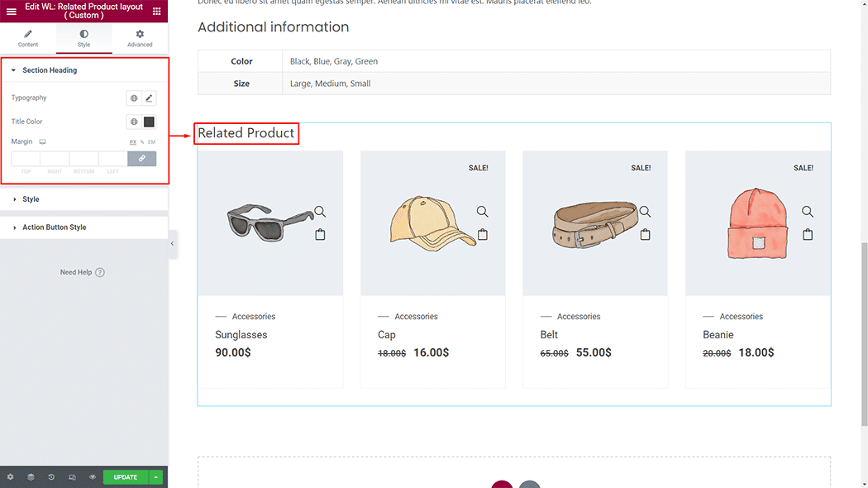Click the green UPDATE button
868x488 pixels.
[126, 477]
